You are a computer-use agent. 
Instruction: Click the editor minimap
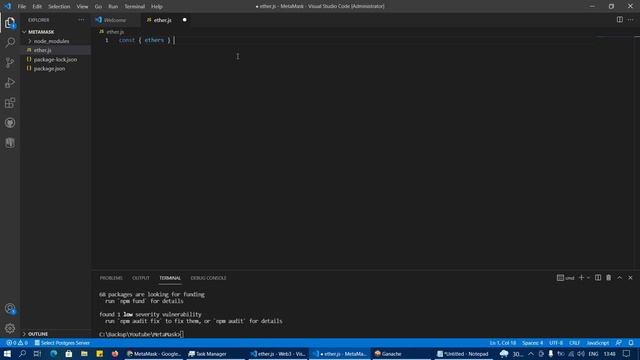point(614,38)
